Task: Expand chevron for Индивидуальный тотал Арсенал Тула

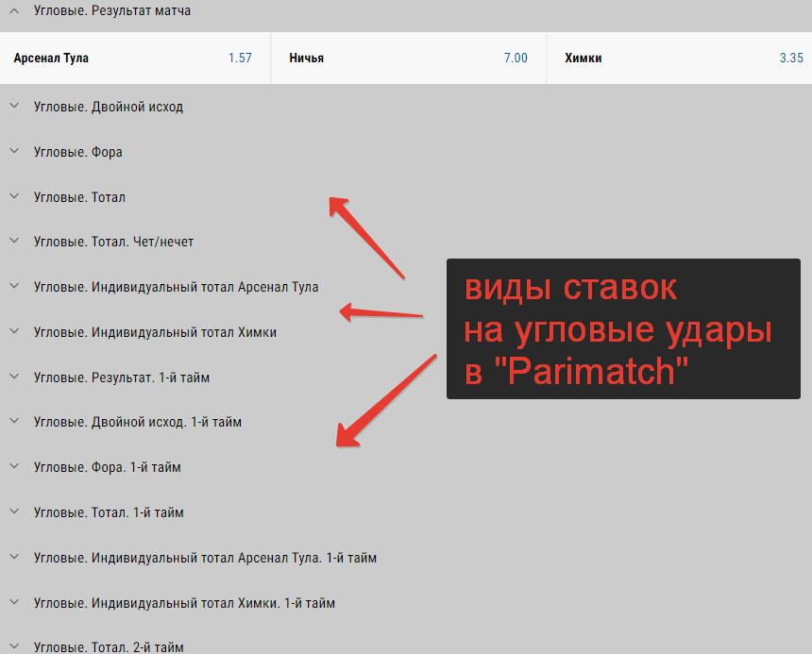Action: click(x=14, y=286)
